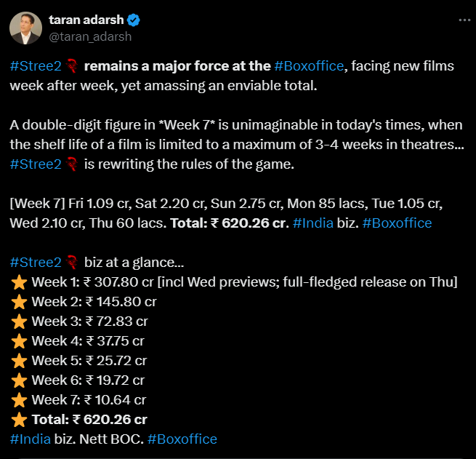Click the star icon beside Week 1
The height and width of the screenshot is (459, 476).
[19, 282]
